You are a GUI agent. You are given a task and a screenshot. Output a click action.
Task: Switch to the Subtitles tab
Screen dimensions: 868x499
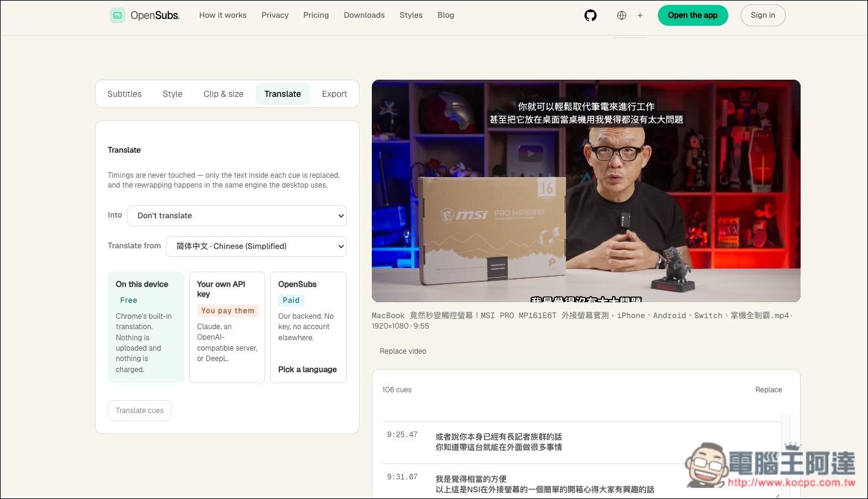pos(124,94)
